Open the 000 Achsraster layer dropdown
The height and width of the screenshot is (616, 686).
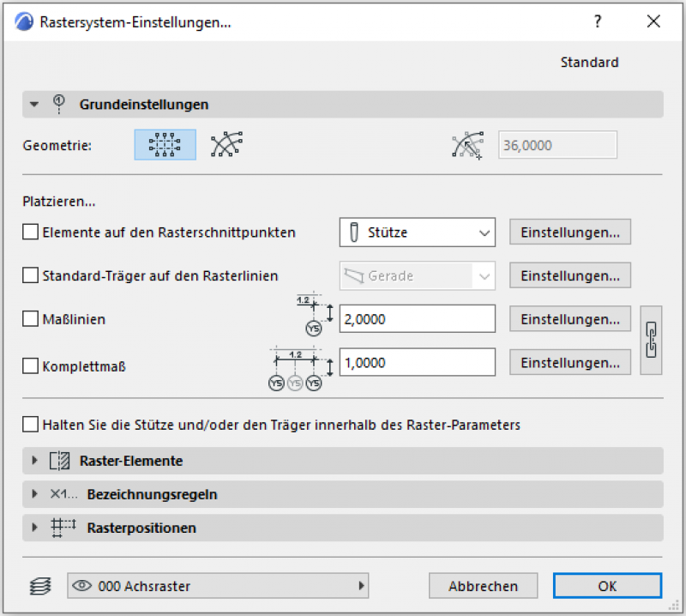click(218, 587)
